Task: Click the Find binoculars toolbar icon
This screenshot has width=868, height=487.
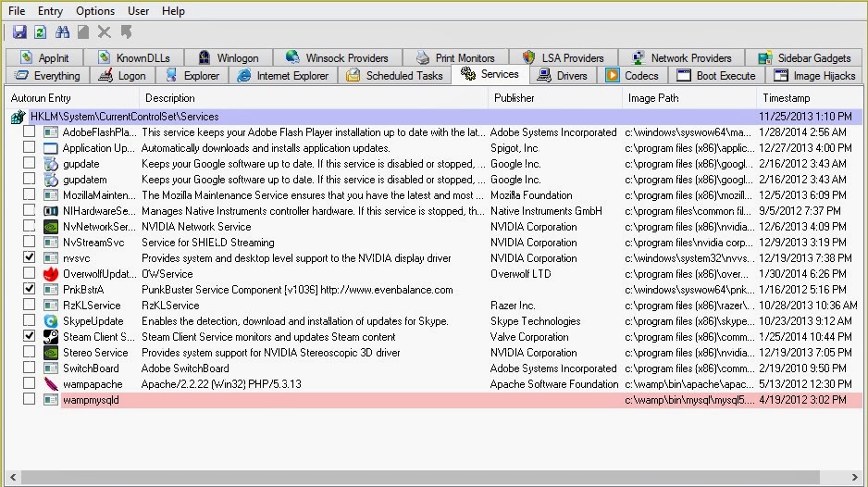Action: click(62, 32)
